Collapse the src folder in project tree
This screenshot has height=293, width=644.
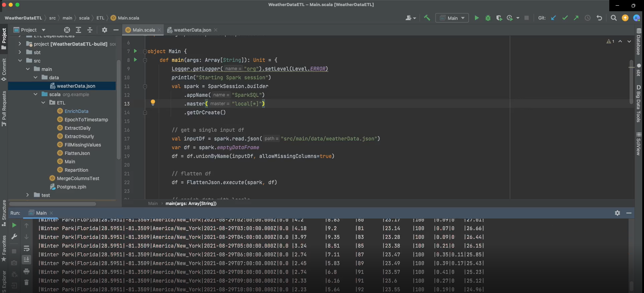click(x=20, y=61)
